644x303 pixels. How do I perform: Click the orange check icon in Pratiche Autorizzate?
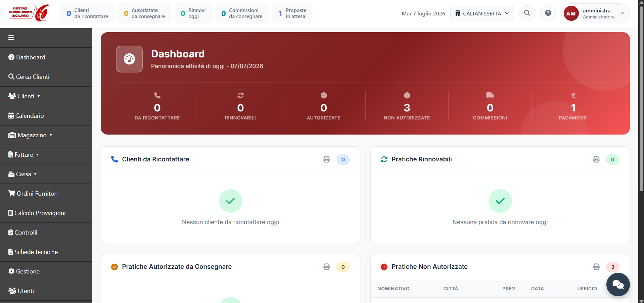point(114,267)
